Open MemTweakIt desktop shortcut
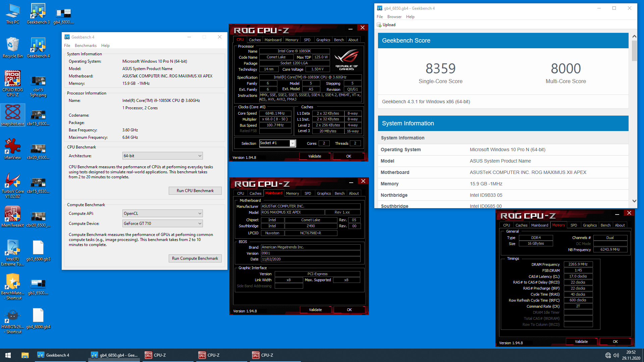 pos(13,217)
